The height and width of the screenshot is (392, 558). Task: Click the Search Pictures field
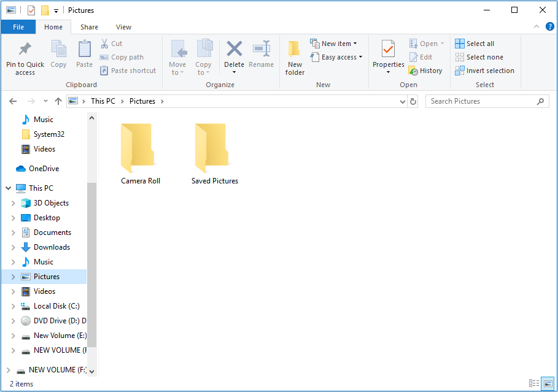[487, 101]
